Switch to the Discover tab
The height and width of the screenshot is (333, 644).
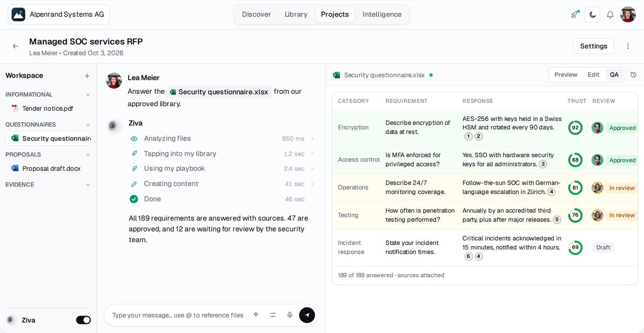(x=256, y=14)
